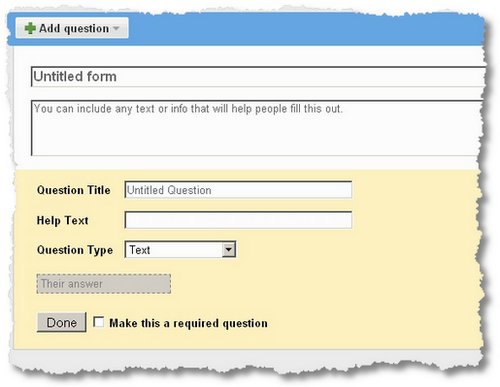
Task: Click the empty Help Text input box
Action: [x=238, y=220]
